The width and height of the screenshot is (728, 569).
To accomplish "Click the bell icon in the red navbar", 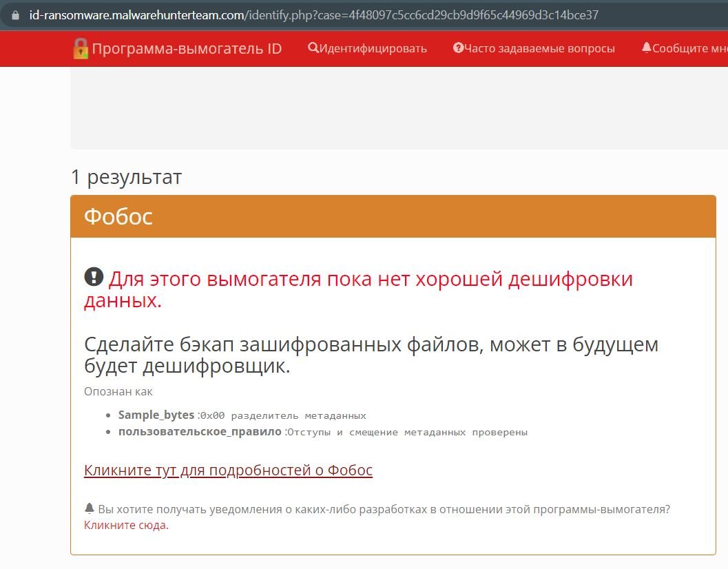I will click(646, 48).
